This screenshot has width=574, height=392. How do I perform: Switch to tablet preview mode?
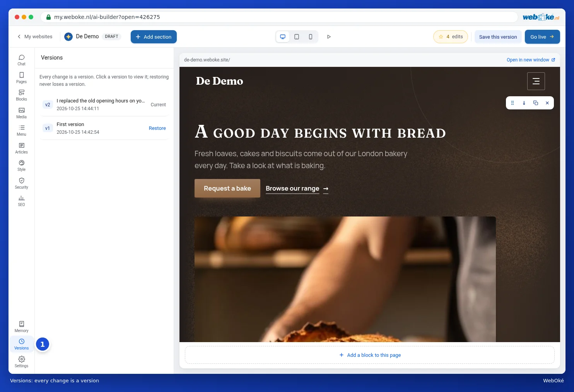[x=297, y=37]
